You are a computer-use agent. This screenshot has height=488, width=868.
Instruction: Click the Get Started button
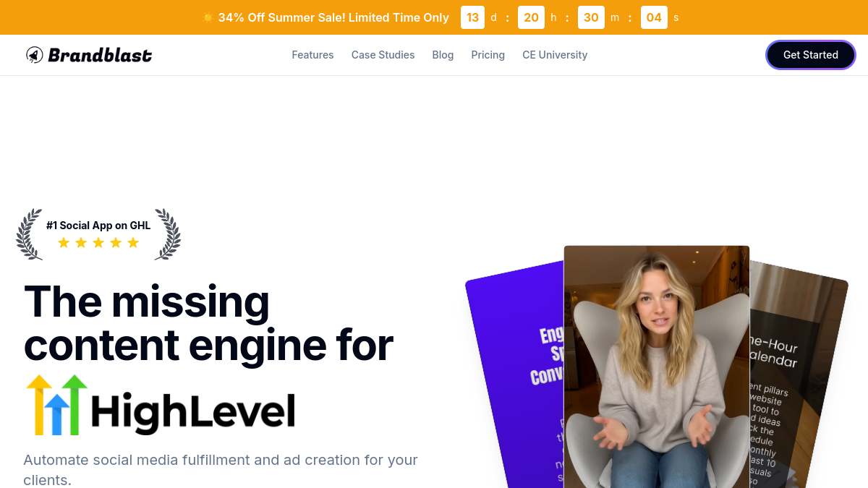pyautogui.click(x=811, y=55)
